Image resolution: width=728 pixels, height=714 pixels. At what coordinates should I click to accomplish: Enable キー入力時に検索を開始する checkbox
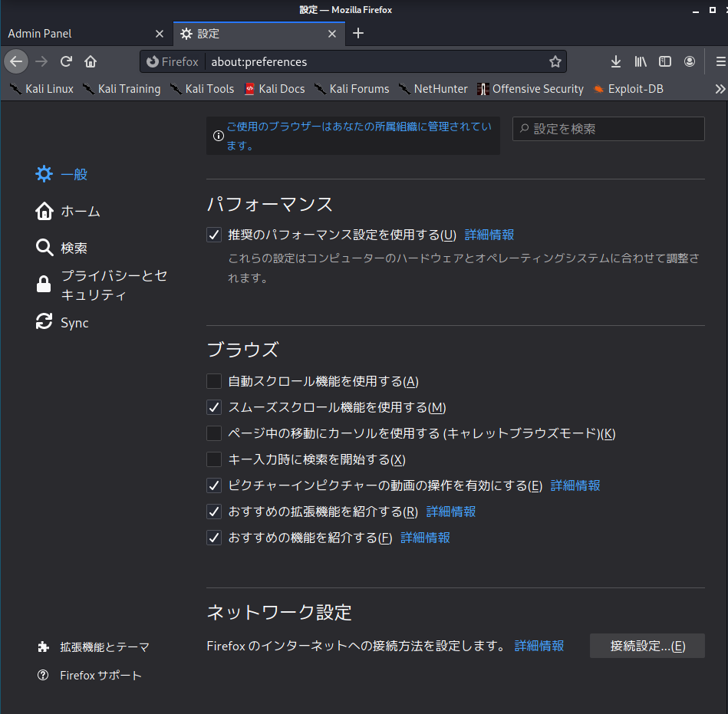click(214, 459)
